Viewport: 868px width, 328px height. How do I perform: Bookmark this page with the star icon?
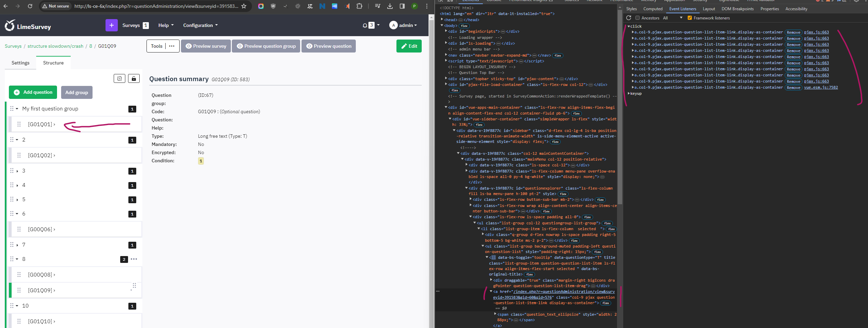(244, 6)
